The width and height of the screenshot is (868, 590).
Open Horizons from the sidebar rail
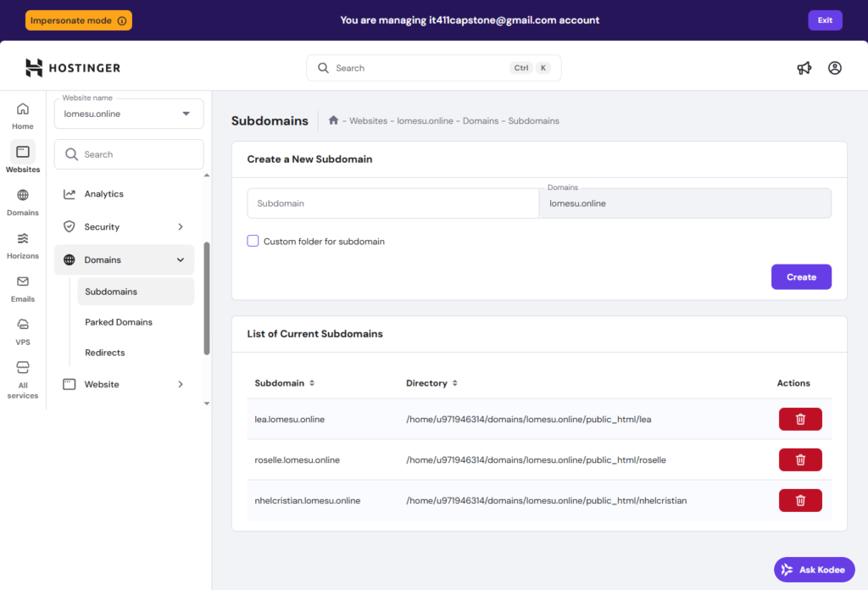coord(23,246)
